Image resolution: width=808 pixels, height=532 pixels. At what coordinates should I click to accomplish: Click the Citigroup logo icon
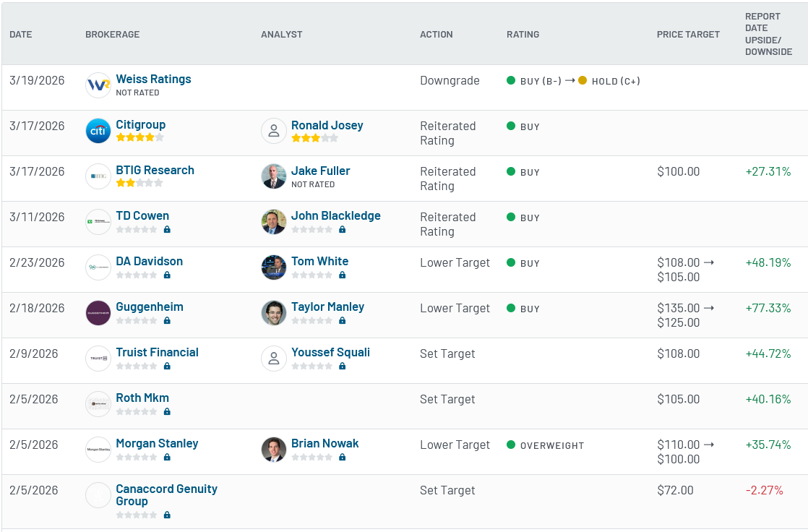pos(98,130)
